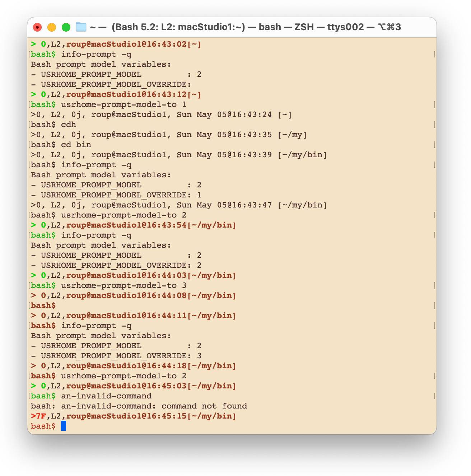
Task: Click the last red 'bash$' prompt
Action: tap(43, 426)
